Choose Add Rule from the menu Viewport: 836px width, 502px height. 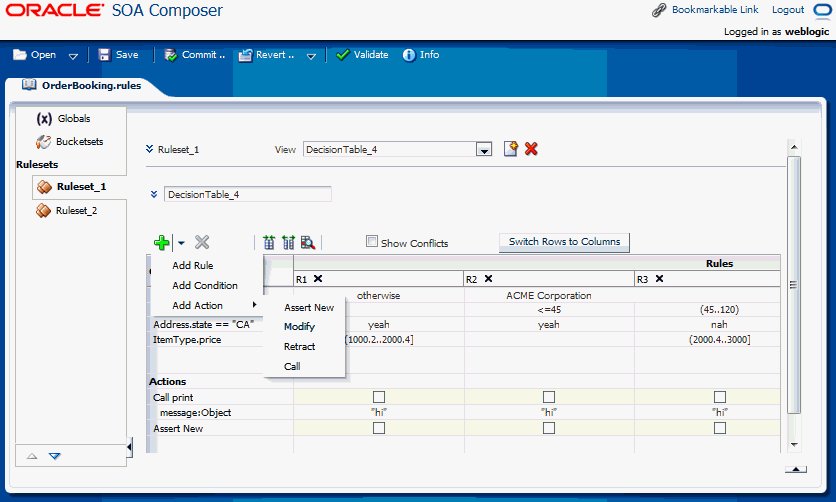192,265
